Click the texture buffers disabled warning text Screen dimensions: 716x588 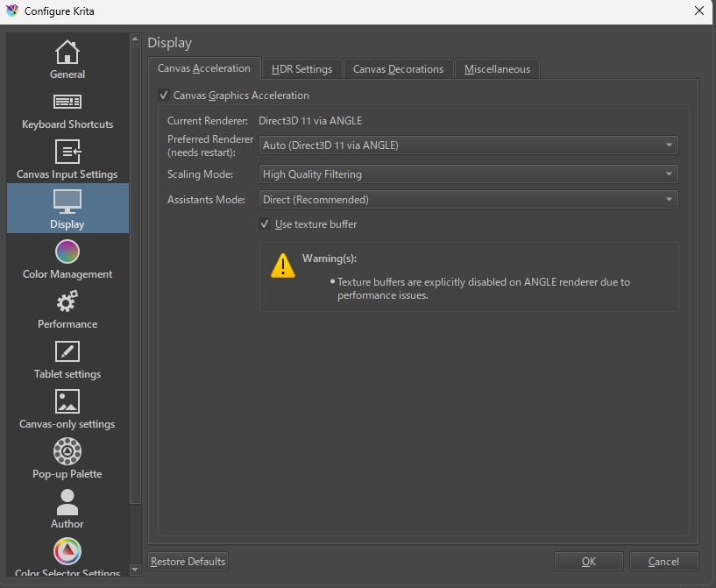click(484, 288)
